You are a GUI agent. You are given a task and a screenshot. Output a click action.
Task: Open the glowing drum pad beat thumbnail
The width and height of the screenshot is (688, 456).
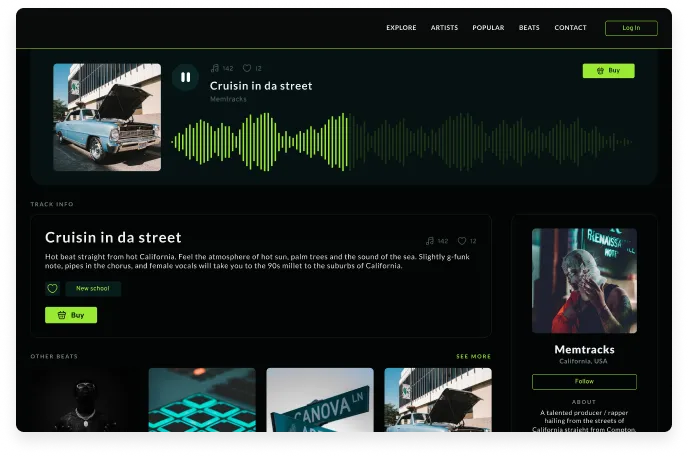pyautogui.click(x=202, y=400)
